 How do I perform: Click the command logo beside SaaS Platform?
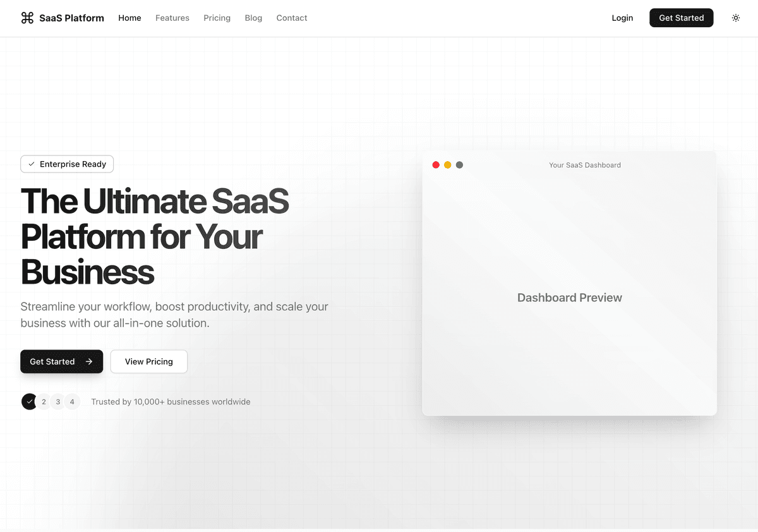(27, 18)
